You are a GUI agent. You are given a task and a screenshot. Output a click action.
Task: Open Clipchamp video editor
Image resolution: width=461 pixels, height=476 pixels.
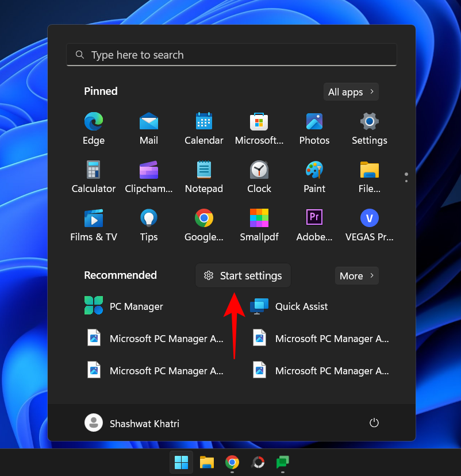(x=148, y=176)
